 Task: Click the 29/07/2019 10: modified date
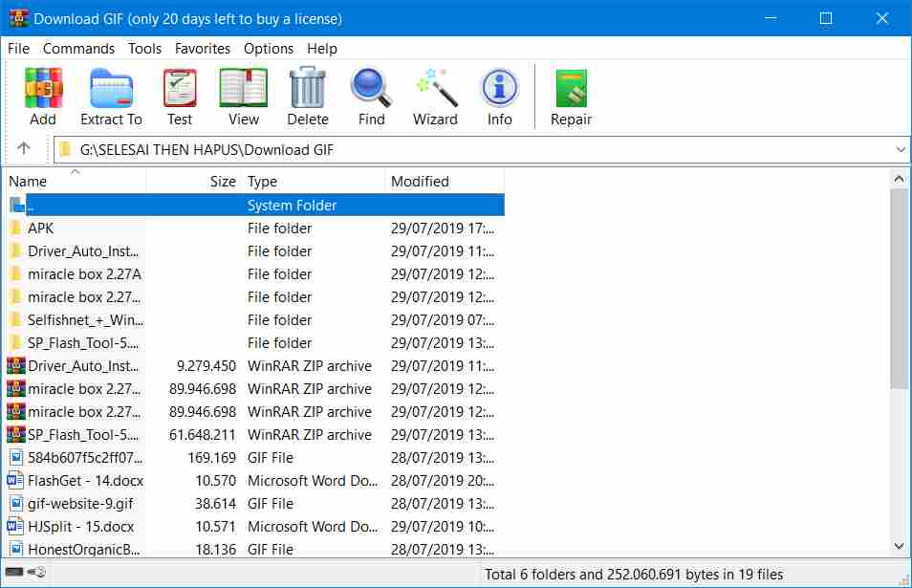coord(443,527)
